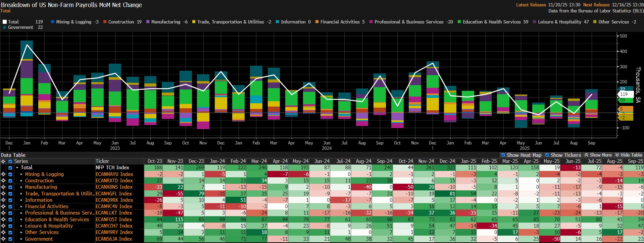The height and width of the screenshot is (243, 644).
Task: Click the crosshair icon beside Leisure & Hospitality
Action: (3, 226)
